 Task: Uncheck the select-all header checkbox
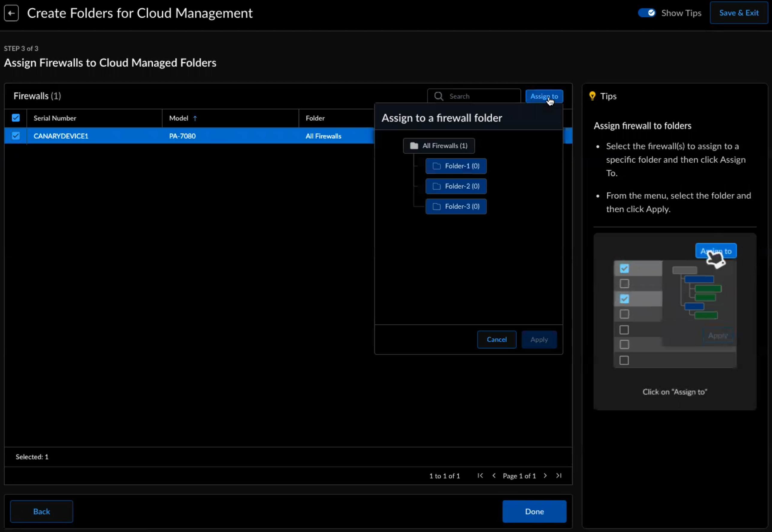tap(16, 118)
